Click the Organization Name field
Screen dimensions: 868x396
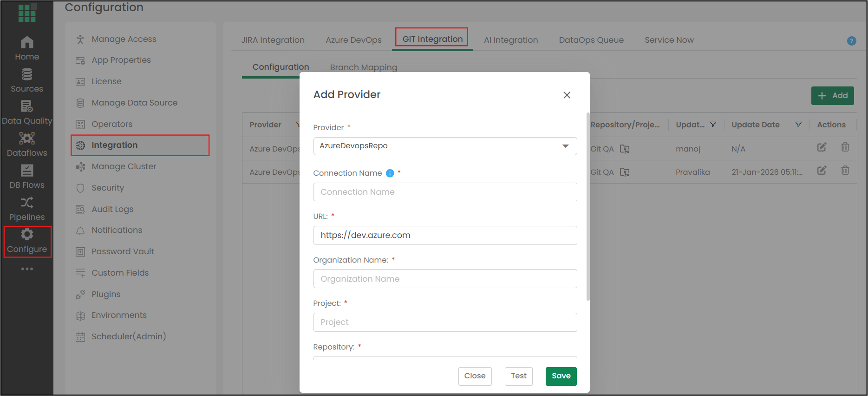pyautogui.click(x=445, y=279)
